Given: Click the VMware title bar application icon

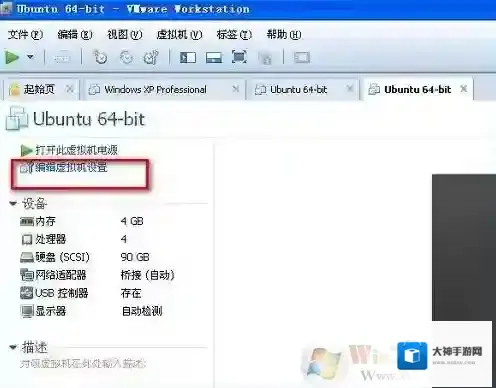Looking at the screenshot, I should (6, 8).
